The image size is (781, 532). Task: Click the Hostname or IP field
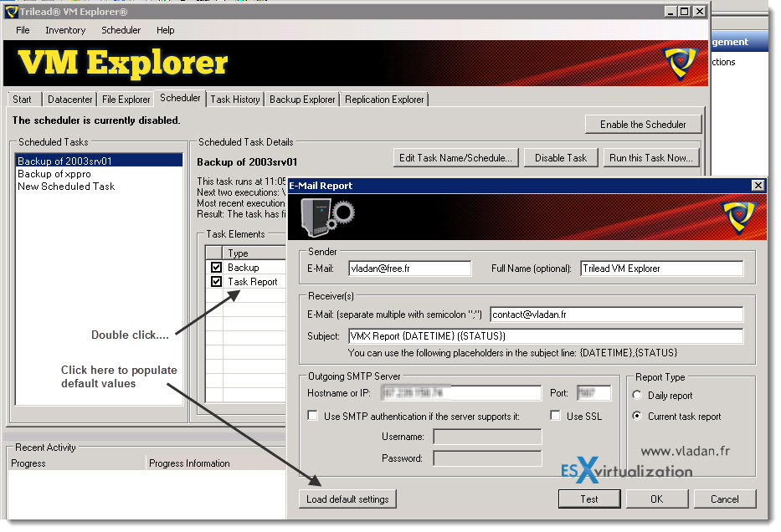point(460,392)
